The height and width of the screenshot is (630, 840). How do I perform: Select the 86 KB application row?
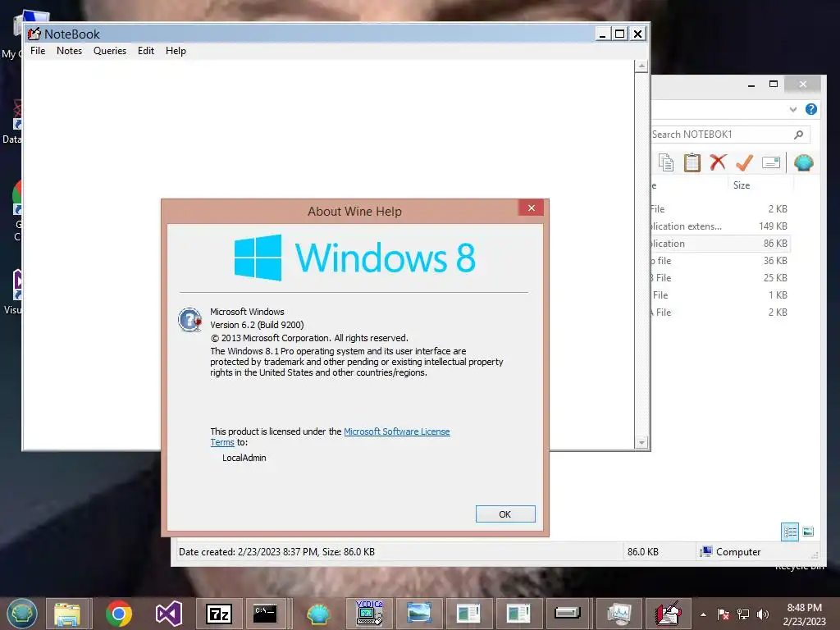pos(720,243)
